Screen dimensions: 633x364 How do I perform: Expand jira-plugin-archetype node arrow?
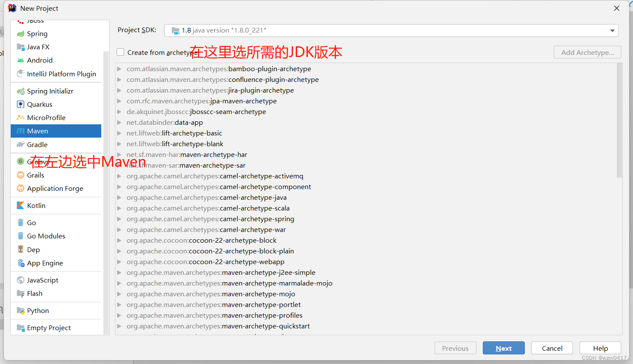tap(119, 90)
